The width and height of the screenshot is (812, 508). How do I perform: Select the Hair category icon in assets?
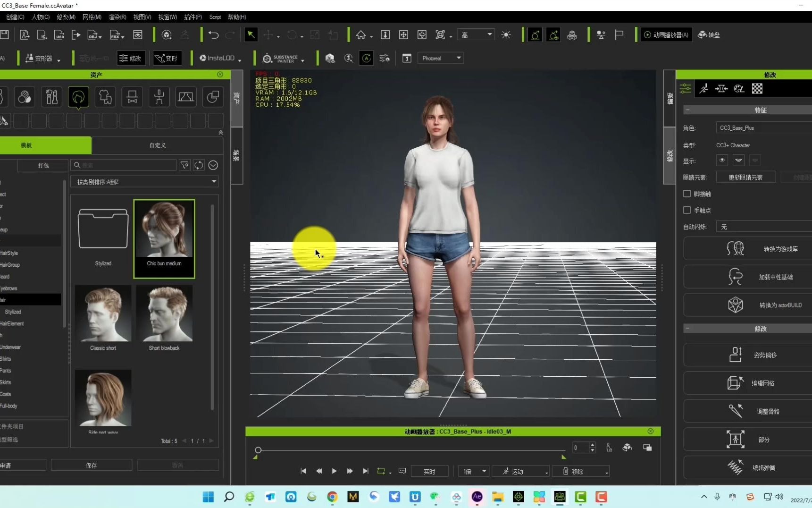click(x=78, y=97)
